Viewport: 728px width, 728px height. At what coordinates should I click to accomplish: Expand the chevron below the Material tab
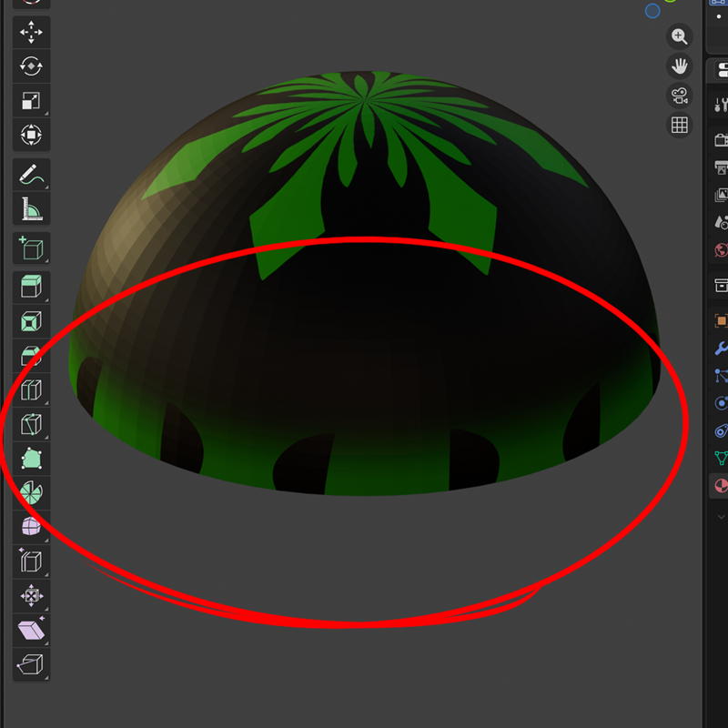coord(721,516)
